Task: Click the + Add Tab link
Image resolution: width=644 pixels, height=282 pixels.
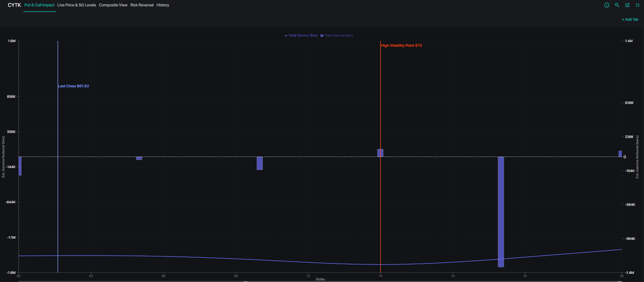Action: click(x=630, y=19)
